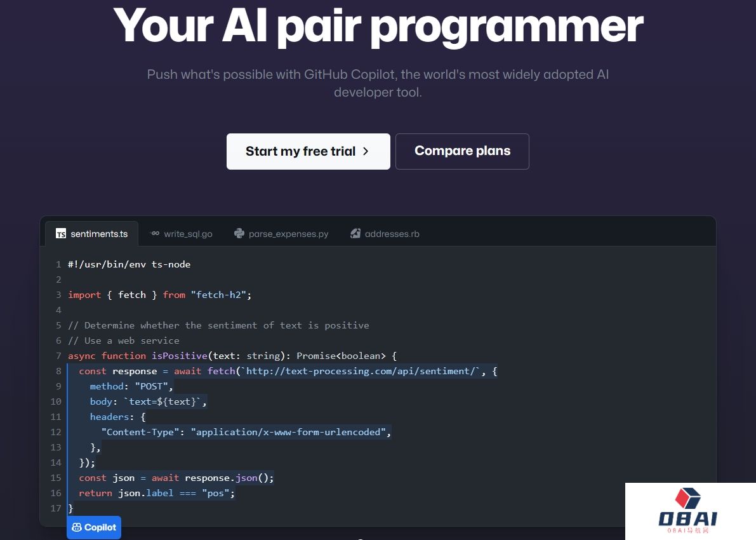Image resolution: width=756 pixels, height=540 pixels.
Task: Click the "Content-Type" header line
Action: click(246, 432)
